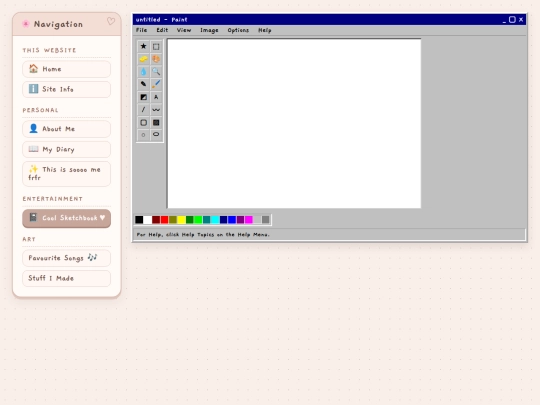Pick the magenta color swatch
The image size is (540, 405).
click(249, 220)
